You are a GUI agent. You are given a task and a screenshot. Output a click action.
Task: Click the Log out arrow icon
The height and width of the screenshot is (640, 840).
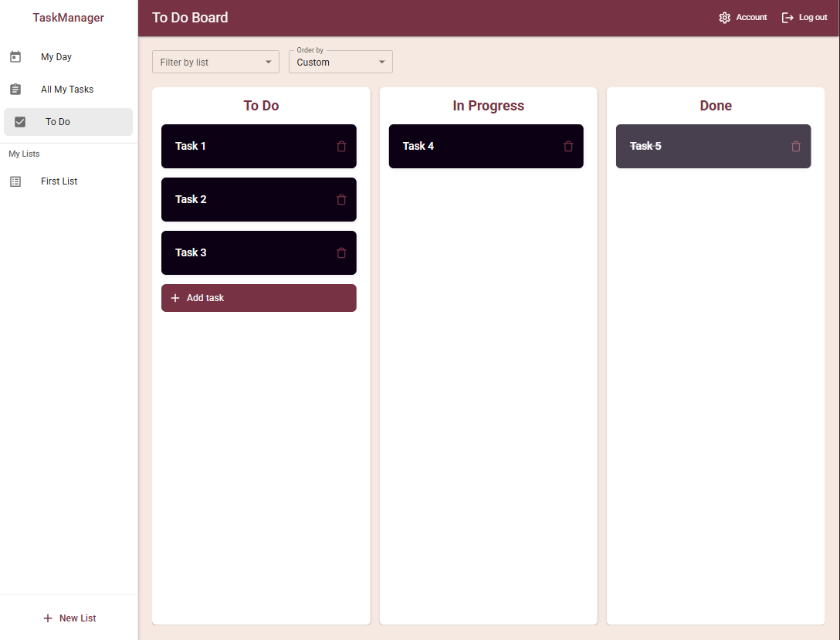click(787, 18)
